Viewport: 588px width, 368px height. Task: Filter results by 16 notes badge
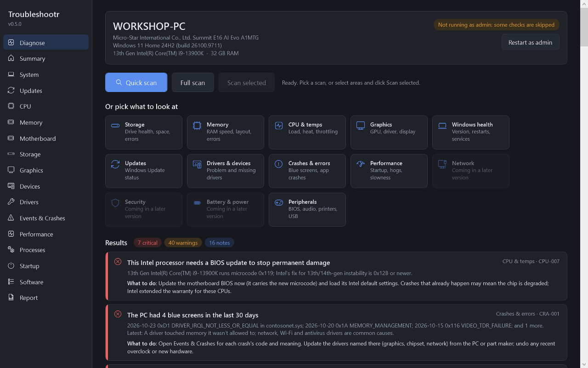point(219,242)
